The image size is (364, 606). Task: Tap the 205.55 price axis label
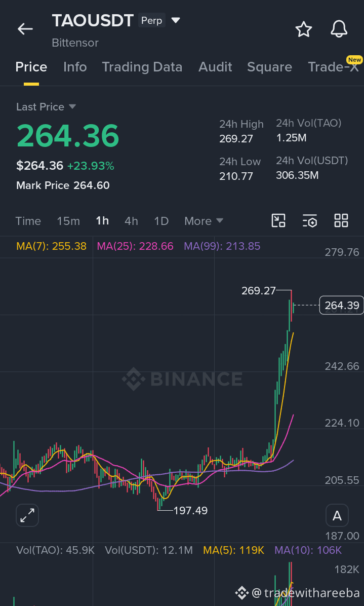click(x=342, y=480)
